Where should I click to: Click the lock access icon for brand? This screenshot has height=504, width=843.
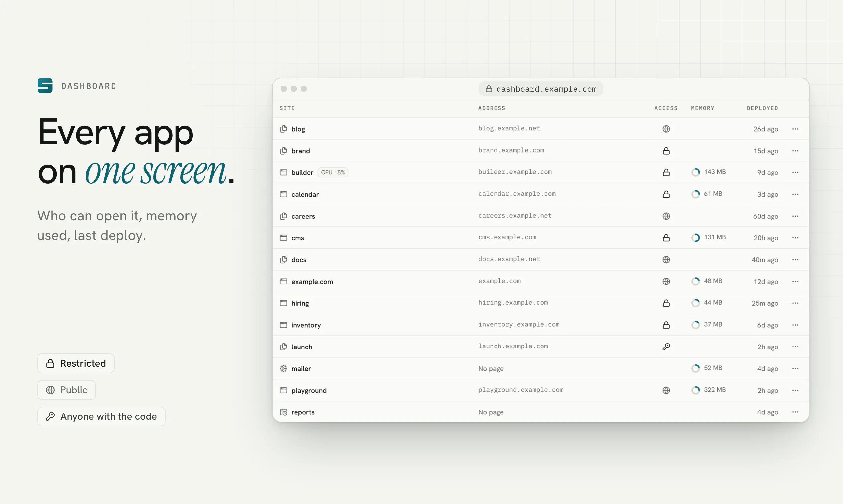coord(666,151)
